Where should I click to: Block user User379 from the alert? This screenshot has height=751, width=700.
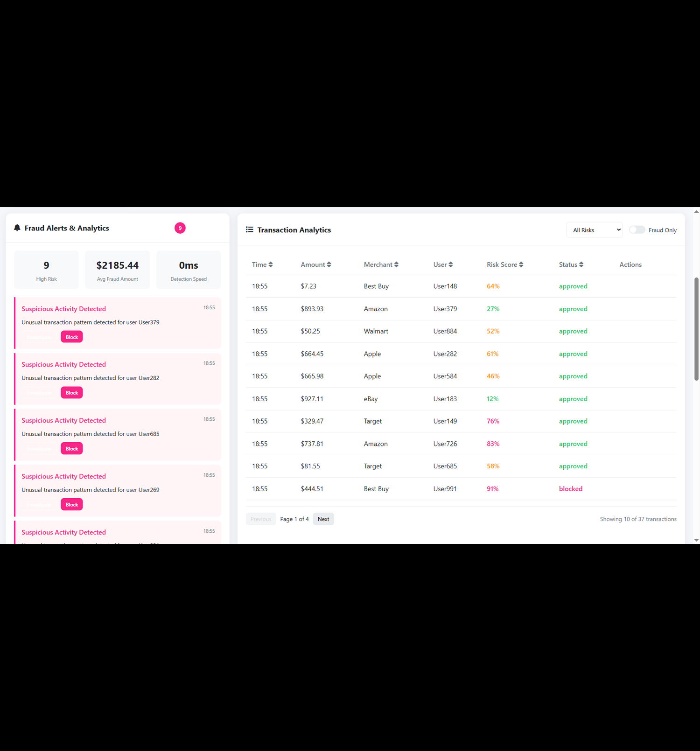[71, 337]
